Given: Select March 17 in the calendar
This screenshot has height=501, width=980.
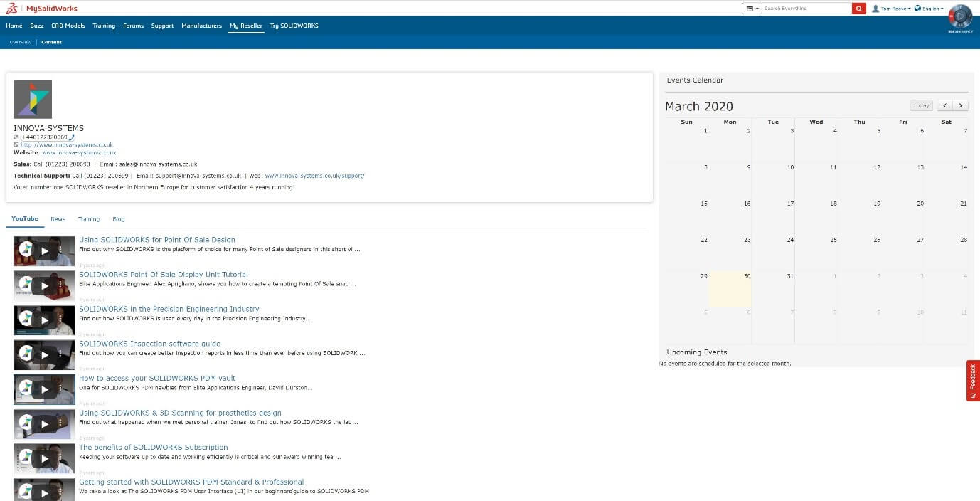Looking at the screenshot, I should 773,216.
